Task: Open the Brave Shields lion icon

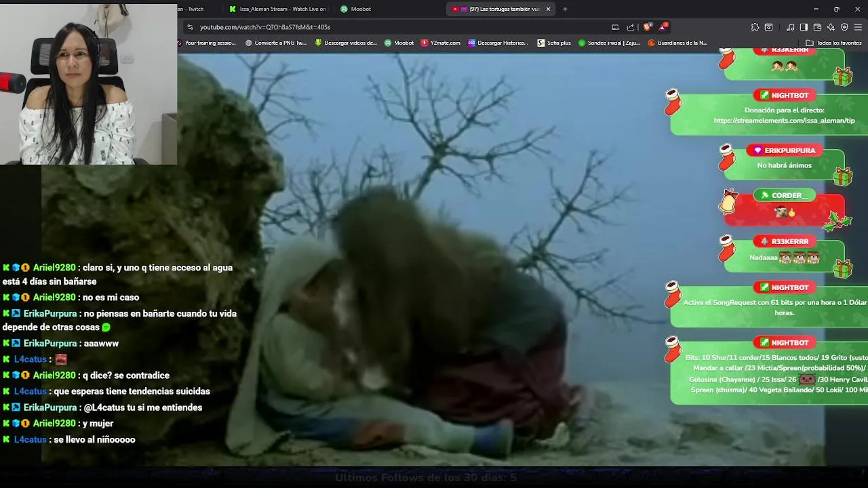Action: (647, 27)
